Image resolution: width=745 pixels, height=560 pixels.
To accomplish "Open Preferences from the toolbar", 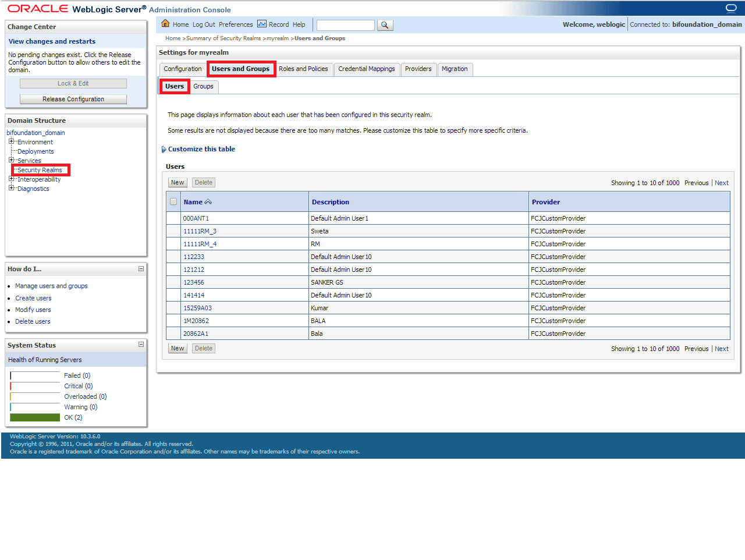I will coord(236,24).
